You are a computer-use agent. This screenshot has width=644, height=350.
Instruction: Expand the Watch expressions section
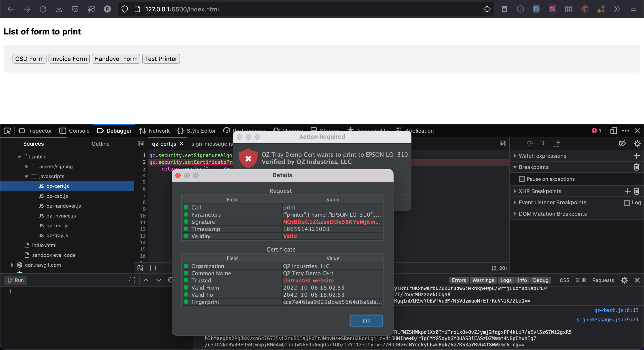pos(515,156)
